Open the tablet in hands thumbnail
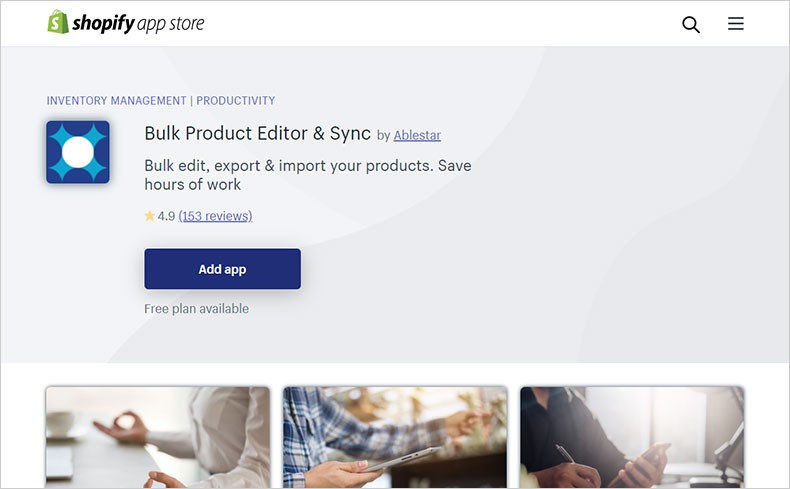Viewport: 790px width, 489px height. [x=395, y=437]
